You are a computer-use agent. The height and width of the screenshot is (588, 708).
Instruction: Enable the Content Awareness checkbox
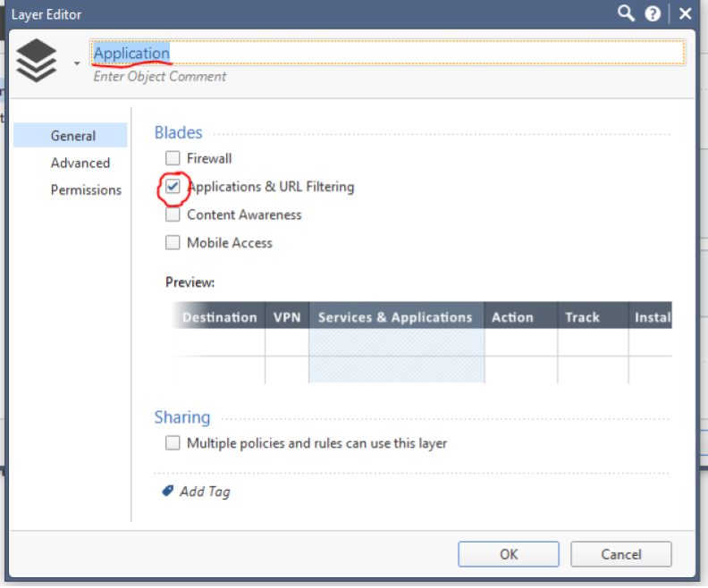click(173, 214)
